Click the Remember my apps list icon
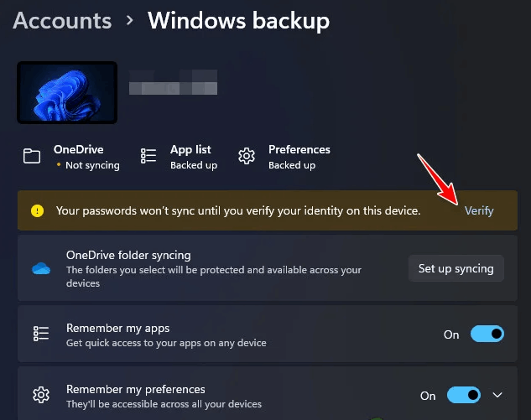This screenshot has width=531, height=420. click(x=41, y=334)
